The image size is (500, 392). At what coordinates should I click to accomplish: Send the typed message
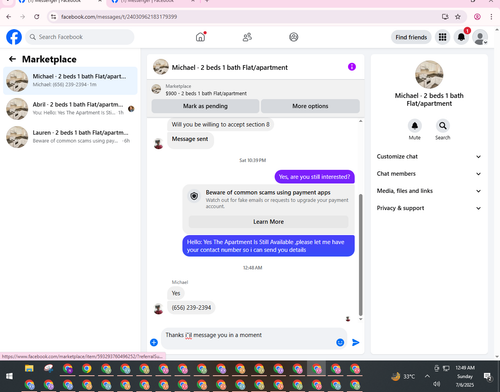coord(356,342)
